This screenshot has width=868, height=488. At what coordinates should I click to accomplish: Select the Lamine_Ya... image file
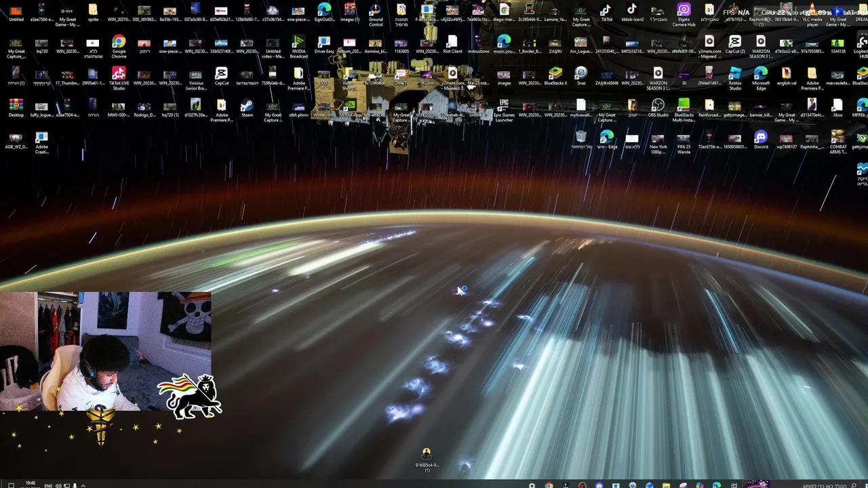[x=555, y=13]
